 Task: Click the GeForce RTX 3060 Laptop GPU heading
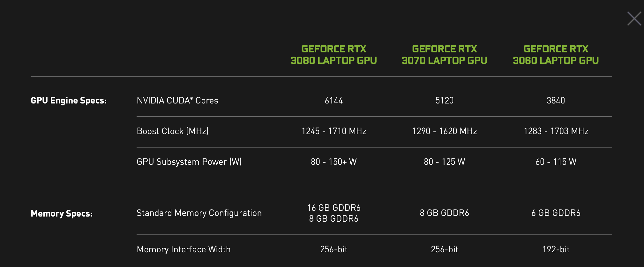coord(556,55)
